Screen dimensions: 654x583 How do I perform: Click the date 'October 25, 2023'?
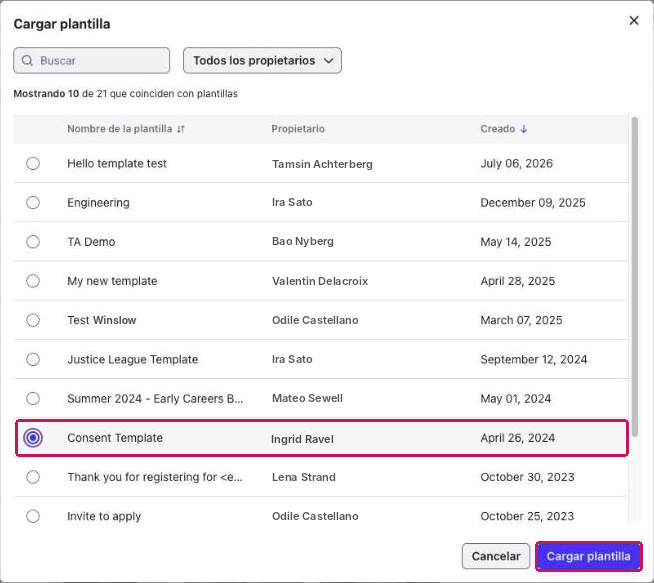tap(527, 516)
